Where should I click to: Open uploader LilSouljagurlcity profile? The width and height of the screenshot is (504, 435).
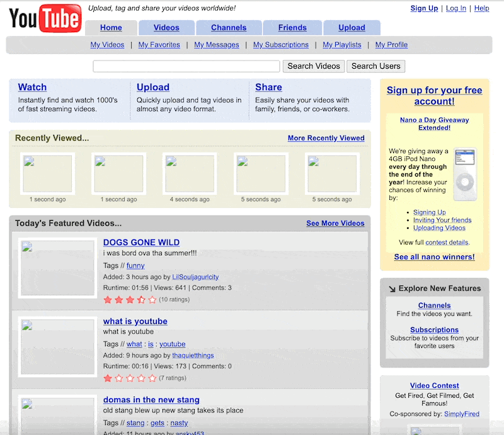(195, 277)
